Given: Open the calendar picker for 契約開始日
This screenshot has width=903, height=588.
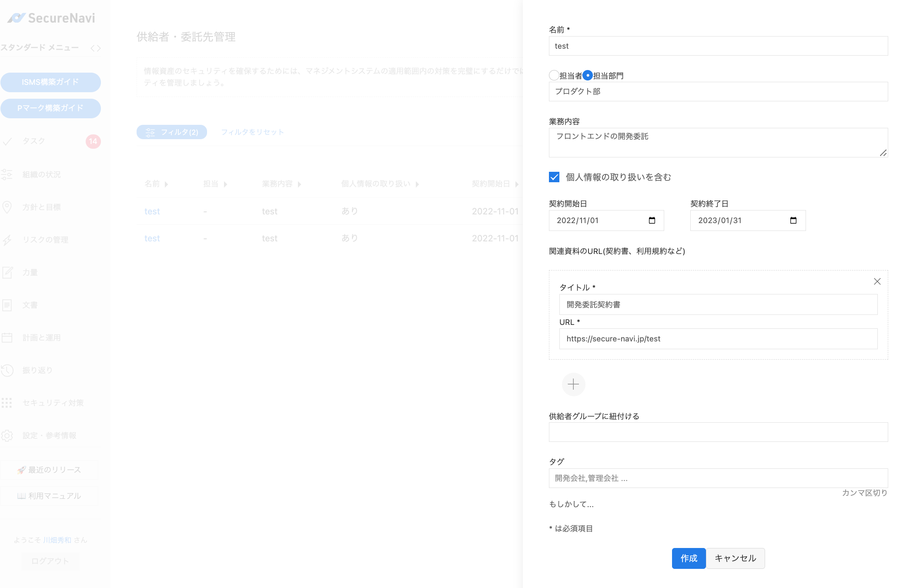Looking at the screenshot, I should click(652, 220).
